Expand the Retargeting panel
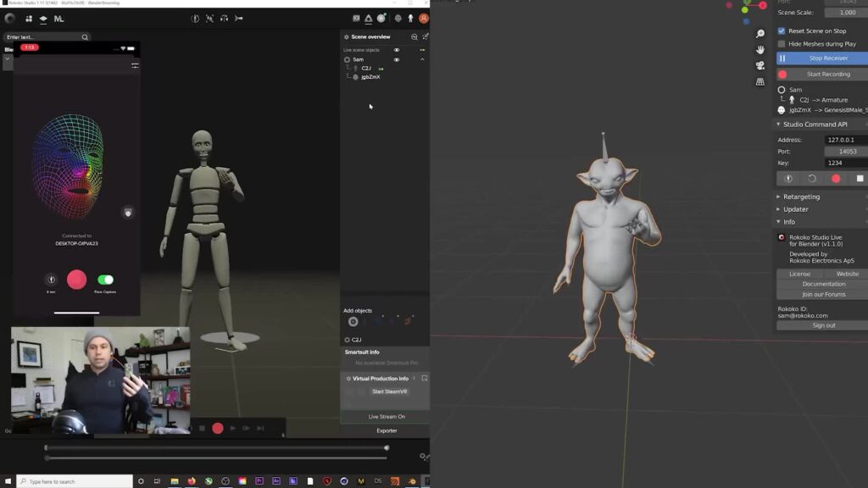The height and width of the screenshot is (488, 868). [x=800, y=197]
